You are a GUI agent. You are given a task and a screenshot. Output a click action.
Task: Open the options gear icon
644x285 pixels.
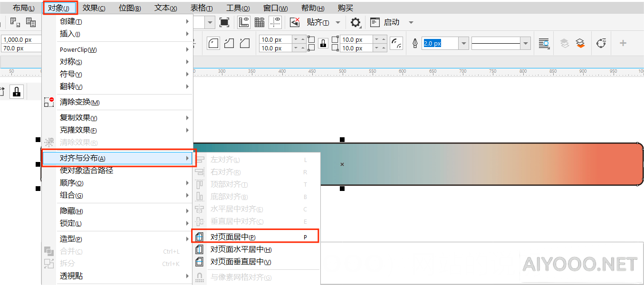pyautogui.click(x=356, y=22)
